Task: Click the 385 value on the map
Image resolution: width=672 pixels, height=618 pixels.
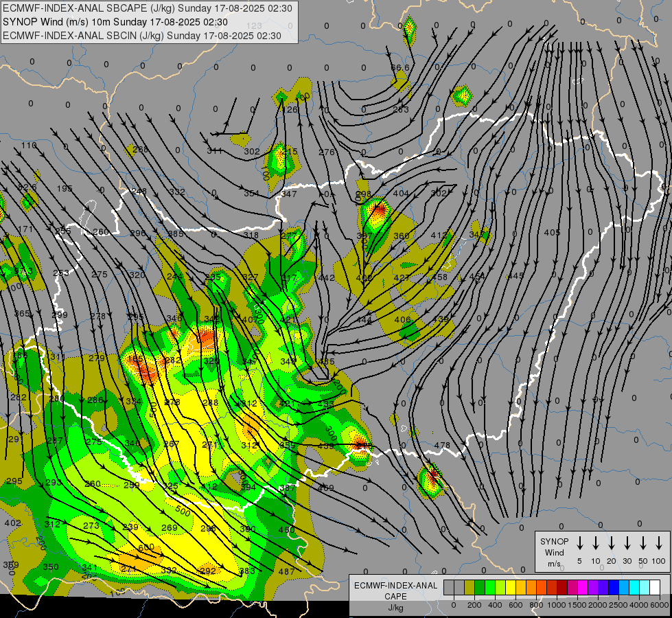Action: tap(176, 233)
